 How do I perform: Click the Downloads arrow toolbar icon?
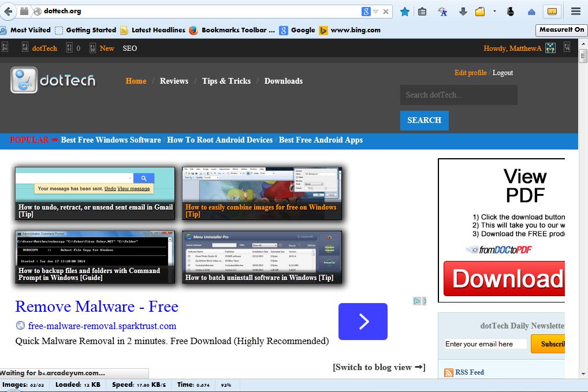[463, 12]
